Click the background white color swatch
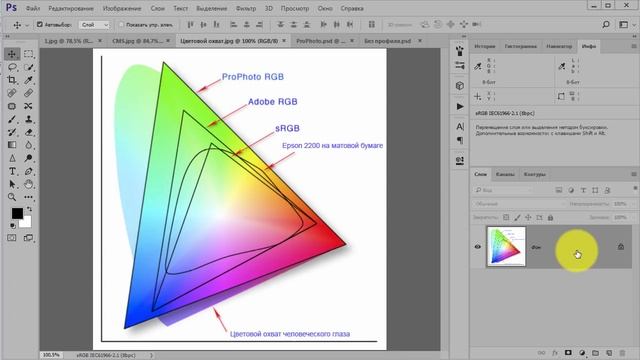The width and height of the screenshot is (640, 360). pyautogui.click(x=26, y=223)
